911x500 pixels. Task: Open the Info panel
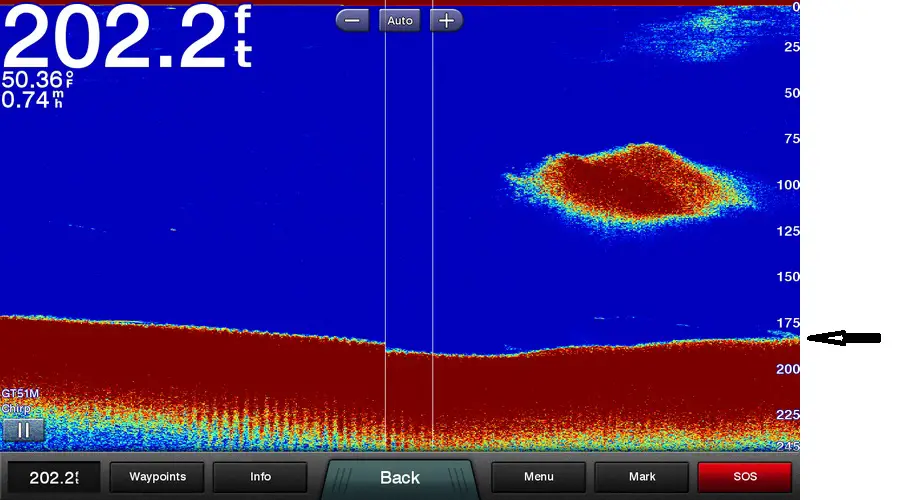260,477
